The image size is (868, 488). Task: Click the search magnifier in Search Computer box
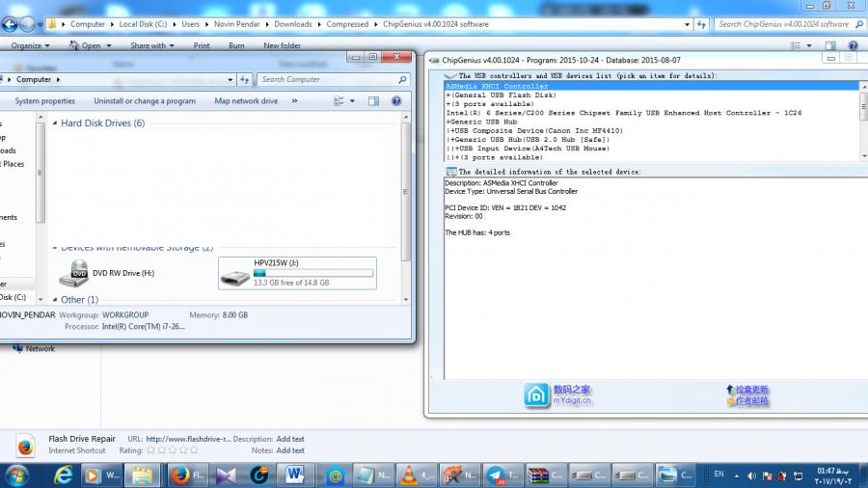coord(402,80)
